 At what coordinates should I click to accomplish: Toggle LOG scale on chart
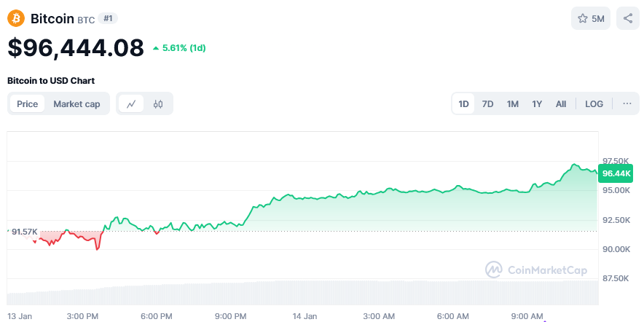pyautogui.click(x=594, y=104)
